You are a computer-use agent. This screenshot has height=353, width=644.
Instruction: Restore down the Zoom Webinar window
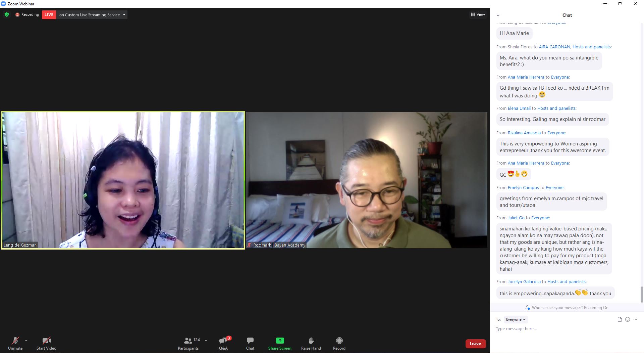tap(620, 4)
